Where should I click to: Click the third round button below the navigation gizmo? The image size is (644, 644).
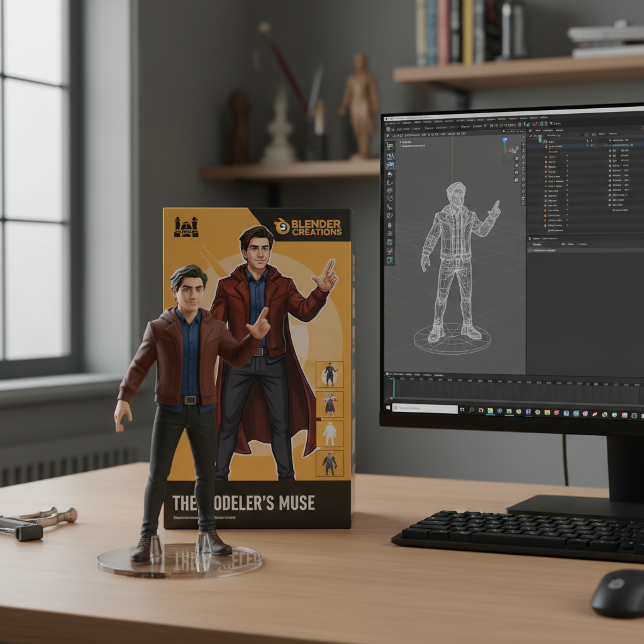pos(516,172)
